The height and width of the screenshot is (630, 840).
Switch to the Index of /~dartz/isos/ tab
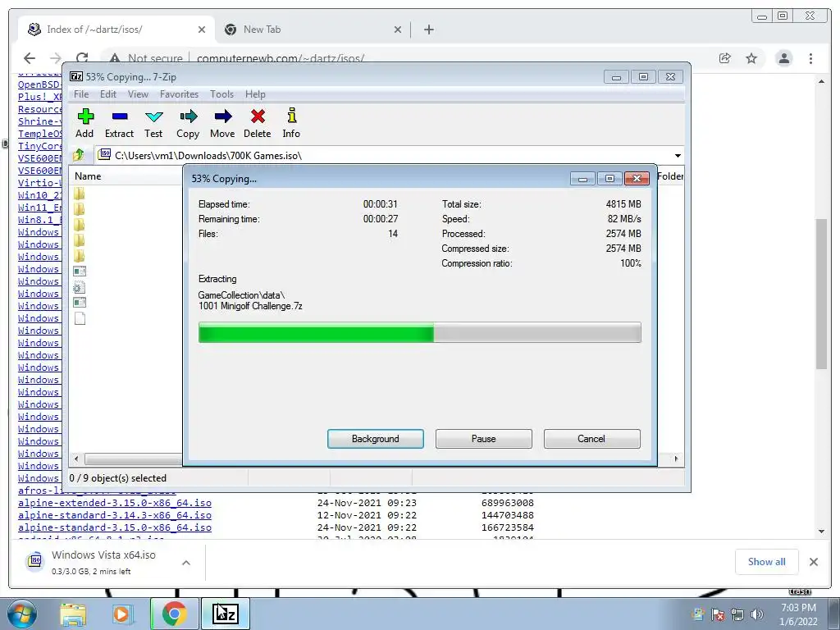coord(116,30)
